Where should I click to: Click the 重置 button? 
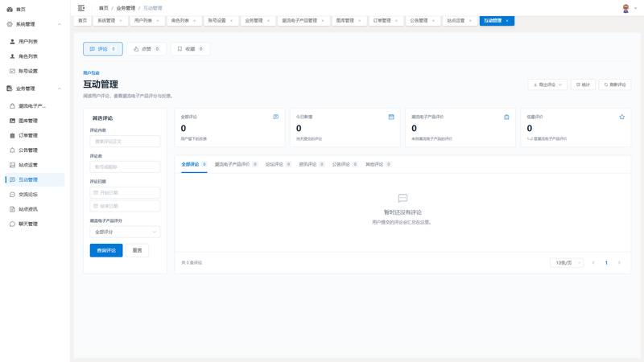137,250
